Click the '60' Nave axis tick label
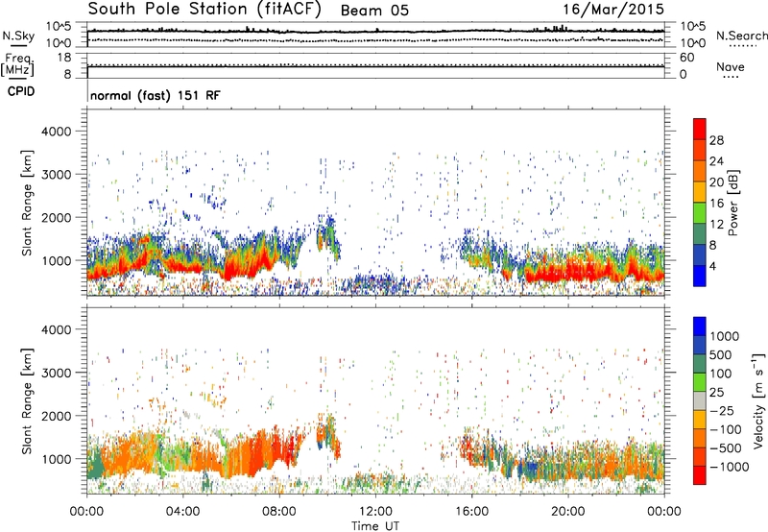 point(686,58)
